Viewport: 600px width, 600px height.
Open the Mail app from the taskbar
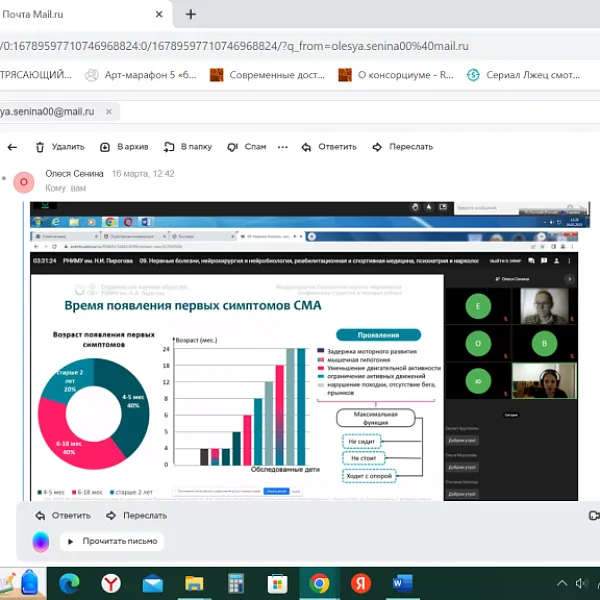pos(153,583)
